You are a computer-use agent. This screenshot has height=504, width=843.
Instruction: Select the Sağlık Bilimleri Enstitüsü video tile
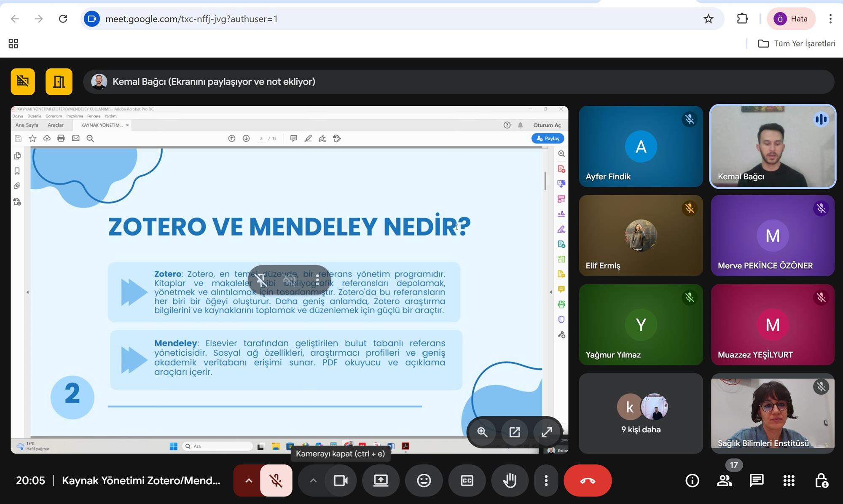[x=773, y=413]
